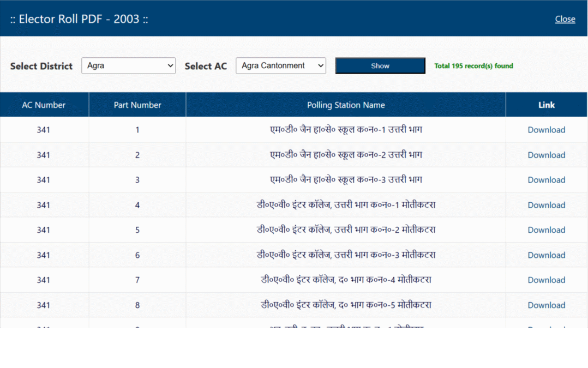Expand the Select AC dropdown
The image size is (588, 368).
point(280,66)
